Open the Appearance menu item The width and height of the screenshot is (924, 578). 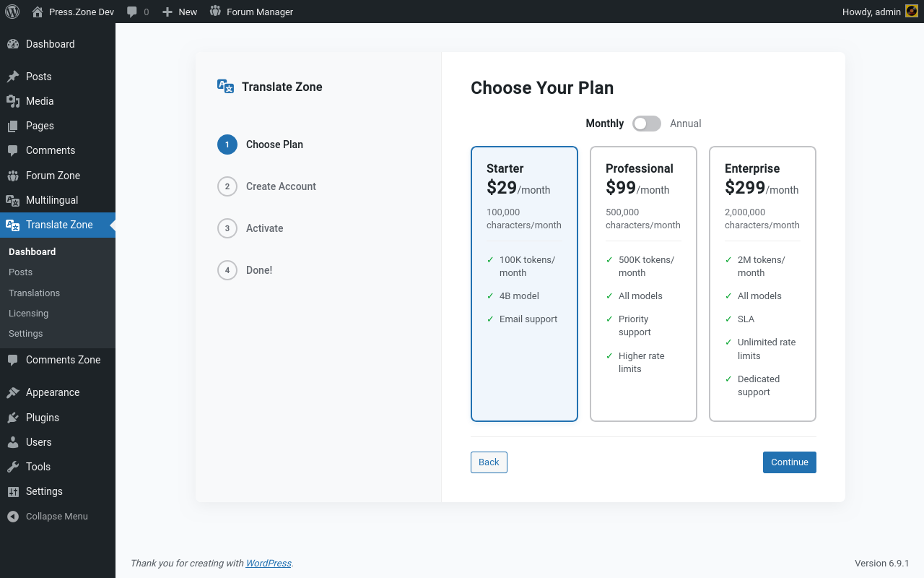58,392
